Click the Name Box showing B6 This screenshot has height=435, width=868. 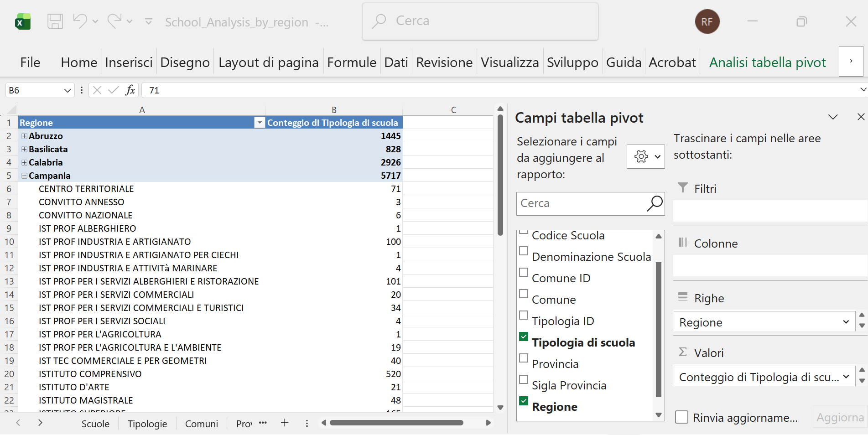click(x=34, y=90)
